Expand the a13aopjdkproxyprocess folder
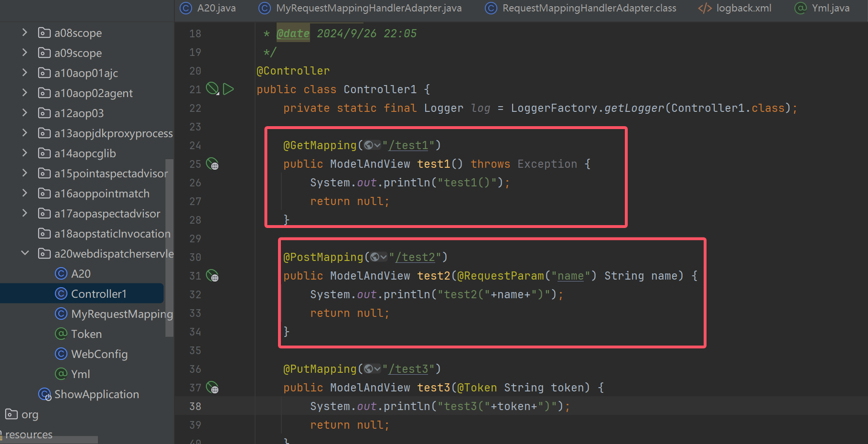Image resolution: width=868 pixels, height=444 pixels. coord(25,133)
